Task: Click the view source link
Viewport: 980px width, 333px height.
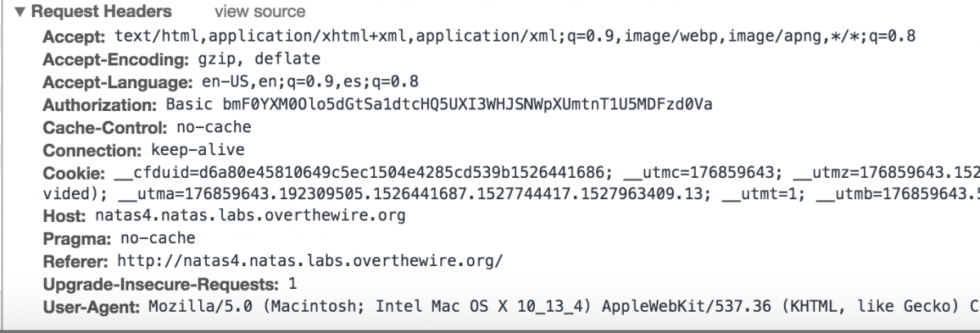Action: (260, 12)
